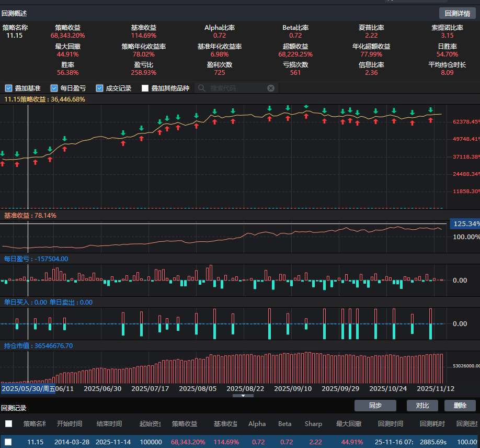Enable the 叠加其他品种 checkbox
Screen dimensions: 480x448
click(x=145, y=88)
